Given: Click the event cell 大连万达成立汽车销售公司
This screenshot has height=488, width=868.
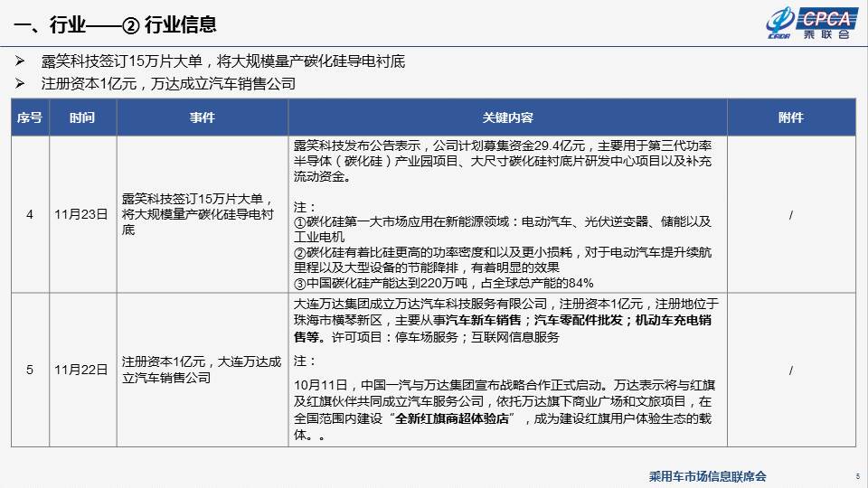Looking at the screenshot, I should [202, 370].
